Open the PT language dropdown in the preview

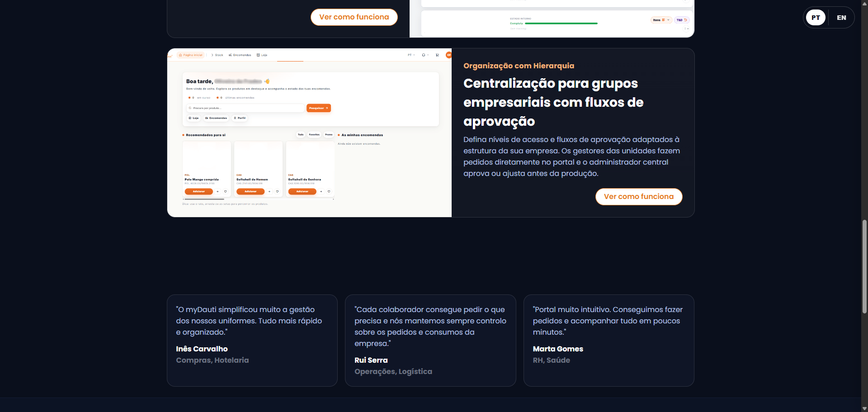[411, 55]
